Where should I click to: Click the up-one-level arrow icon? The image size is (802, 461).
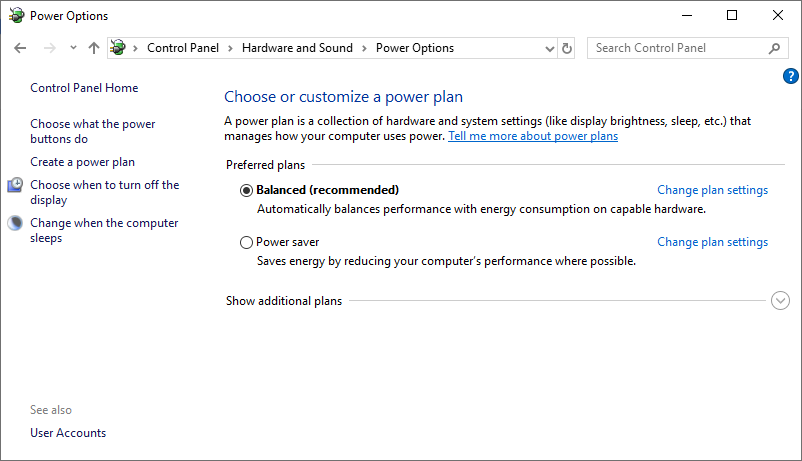click(94, 48)
